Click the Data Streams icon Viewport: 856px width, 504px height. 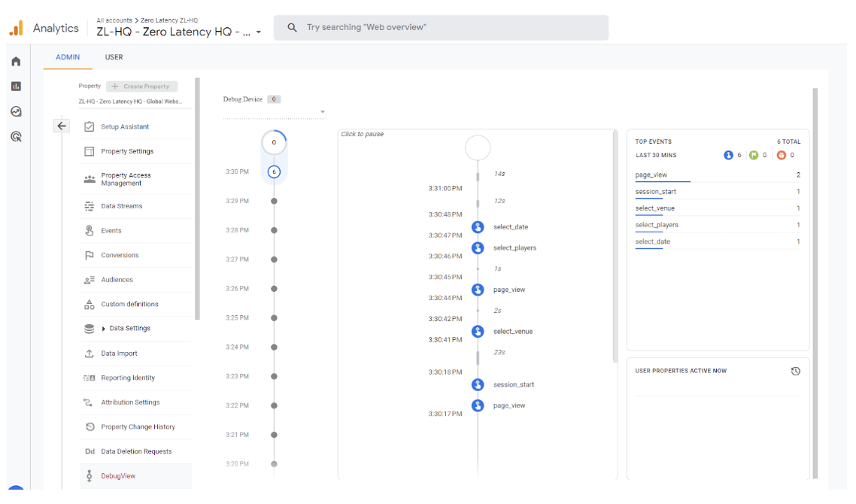click(x=89, y=206)
